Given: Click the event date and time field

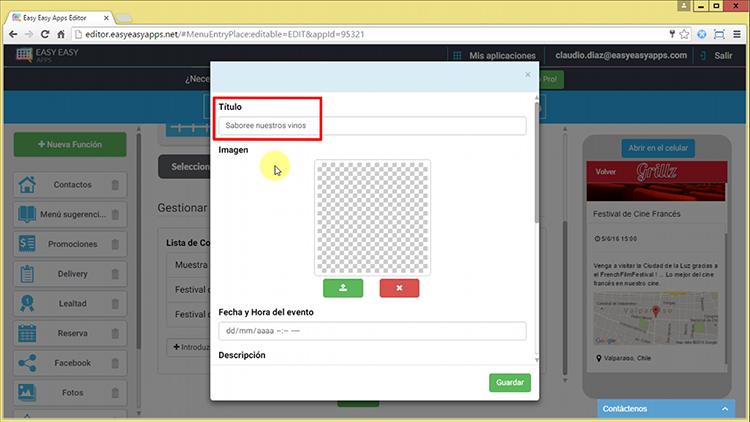Looking at the screenshot, I should coord(372,331).
